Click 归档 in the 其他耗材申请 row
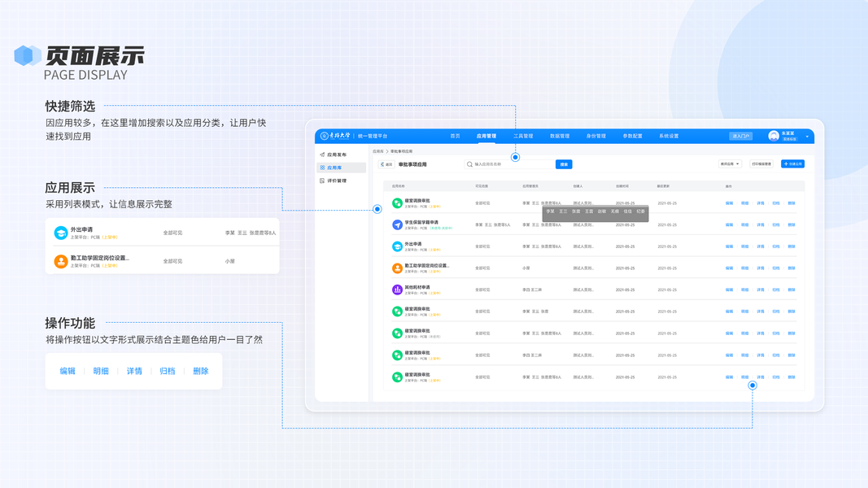 775,290
